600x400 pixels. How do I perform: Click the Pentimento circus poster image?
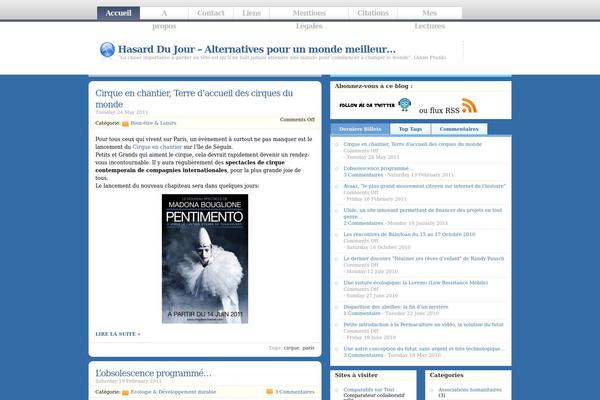205,259
